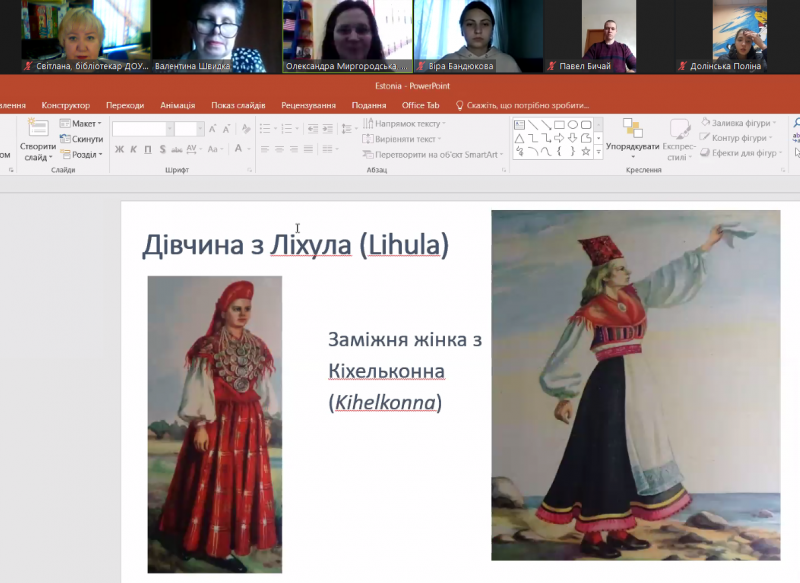Click the numbered list icon

(x=289, y=129)
